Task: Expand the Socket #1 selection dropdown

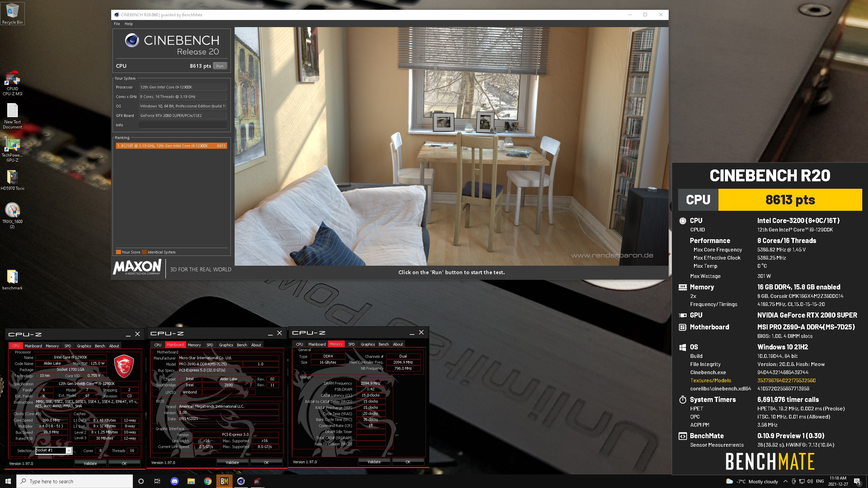Action: tap(69, 450)
